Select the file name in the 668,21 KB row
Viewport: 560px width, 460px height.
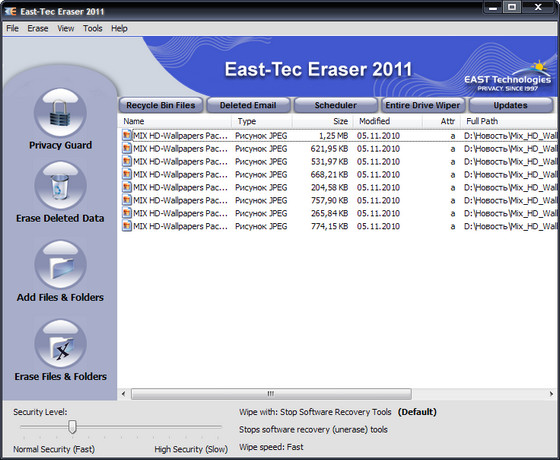tap(180, 174)
